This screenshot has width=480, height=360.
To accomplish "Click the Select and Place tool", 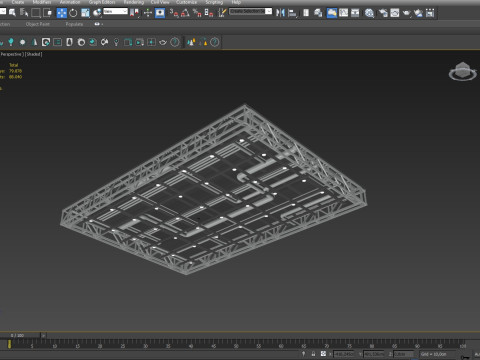I will (97, 13).
